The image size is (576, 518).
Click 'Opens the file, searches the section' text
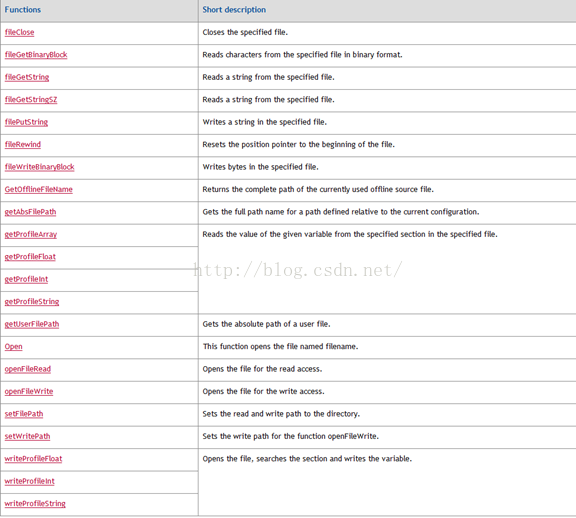point(307,458)
